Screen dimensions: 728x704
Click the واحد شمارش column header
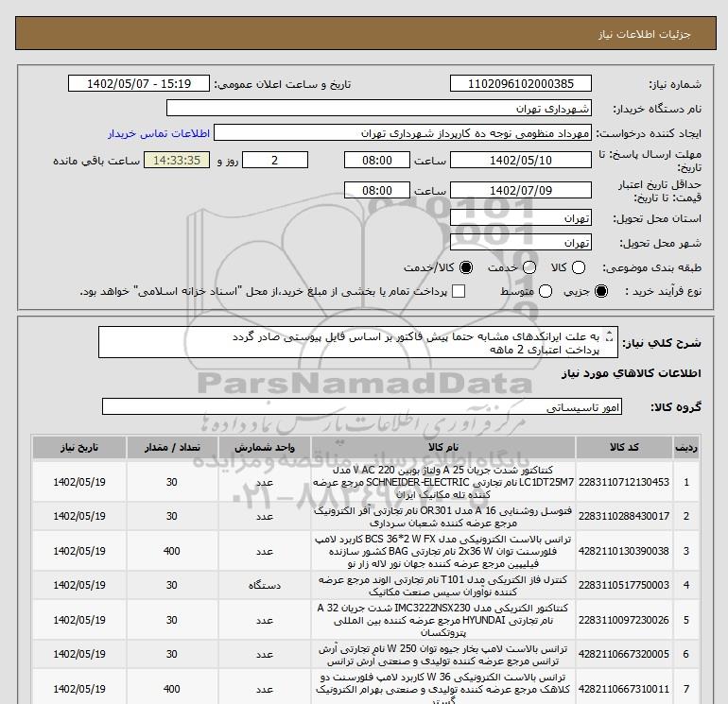point(264,447)
